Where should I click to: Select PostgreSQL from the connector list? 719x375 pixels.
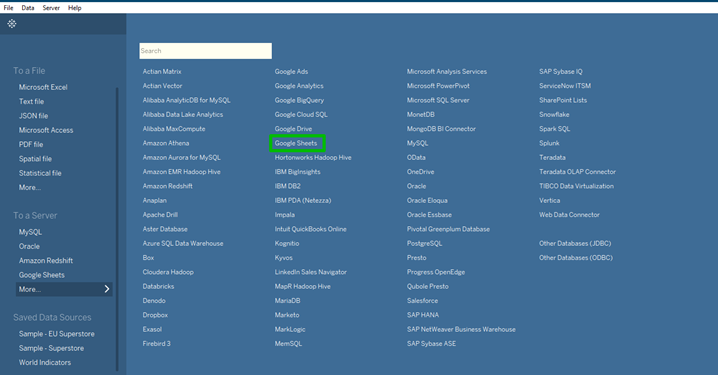[425, 243]
